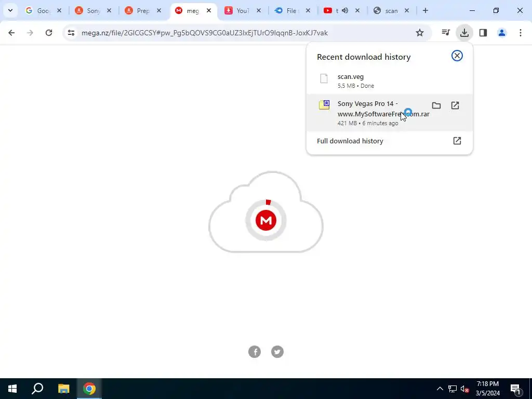Open the taskbar clock and date
Screen dimensions: 532x399
point(488,389)
